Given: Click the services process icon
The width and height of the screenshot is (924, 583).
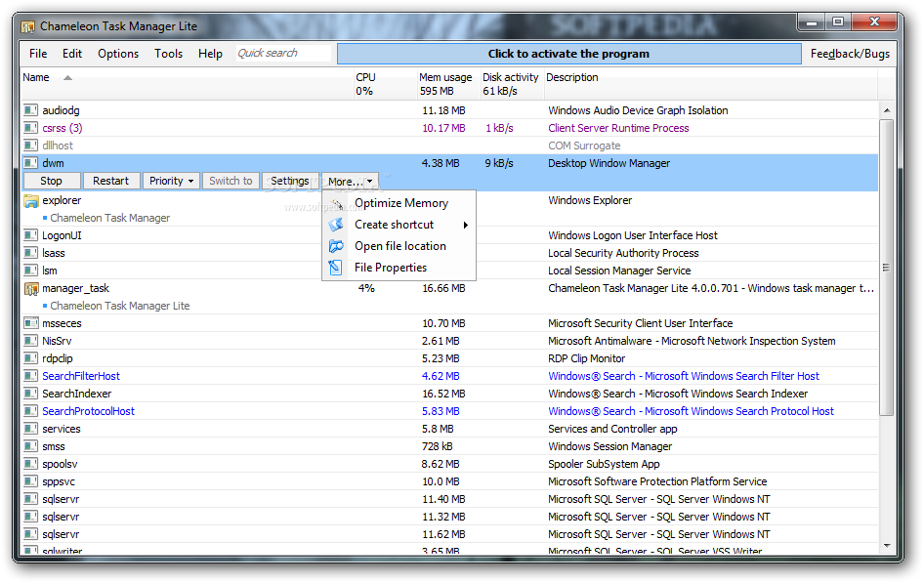Looking at the screenshot, I should coord(30,429).
